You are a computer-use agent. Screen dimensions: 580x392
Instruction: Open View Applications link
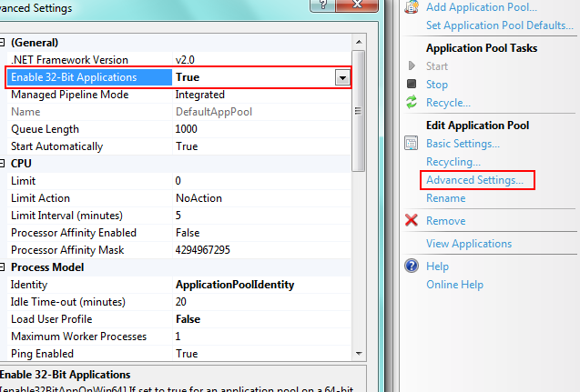coord(469,244)
